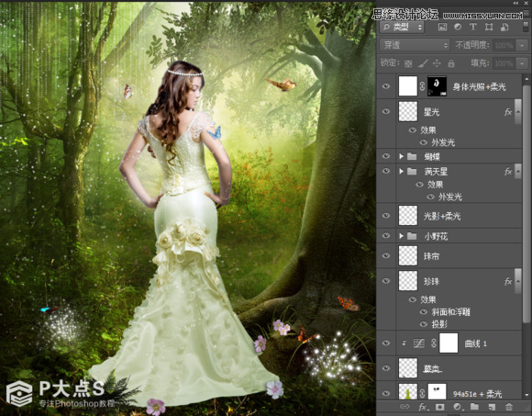Hide the 珠帘 layer
The width and height of the screenshot is (532, 416).
tap(386, 255)
